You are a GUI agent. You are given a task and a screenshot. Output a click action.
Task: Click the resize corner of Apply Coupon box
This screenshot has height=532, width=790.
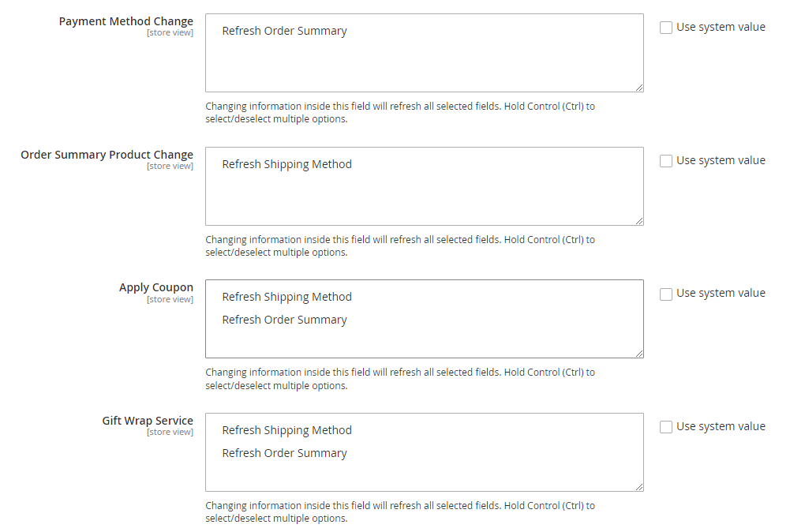pyautogui.click(x=639, y=354)
